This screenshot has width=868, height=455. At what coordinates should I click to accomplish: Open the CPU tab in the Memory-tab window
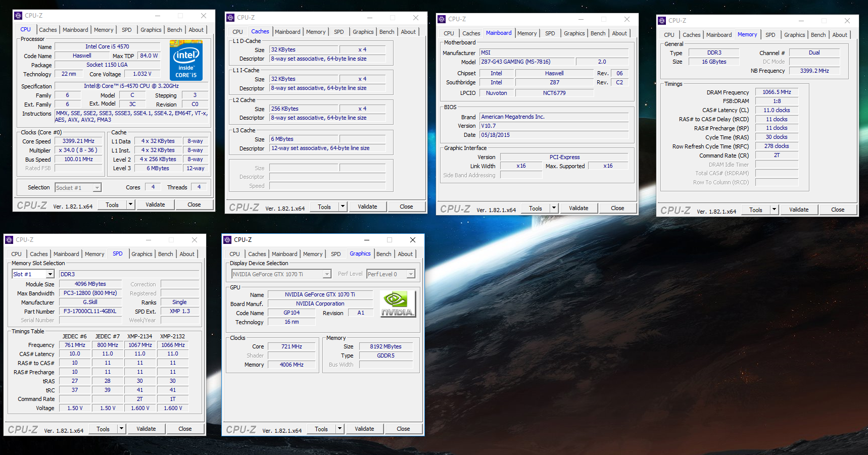pos(669,35)
